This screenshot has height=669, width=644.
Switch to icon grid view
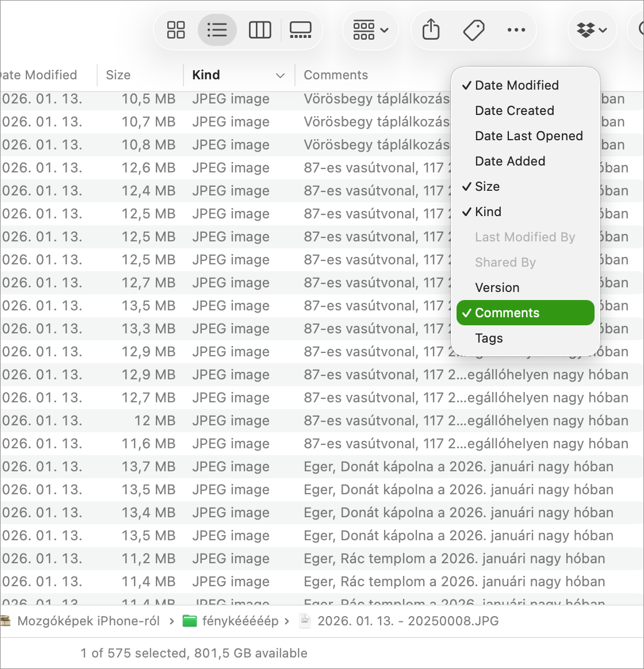point(176,30)
